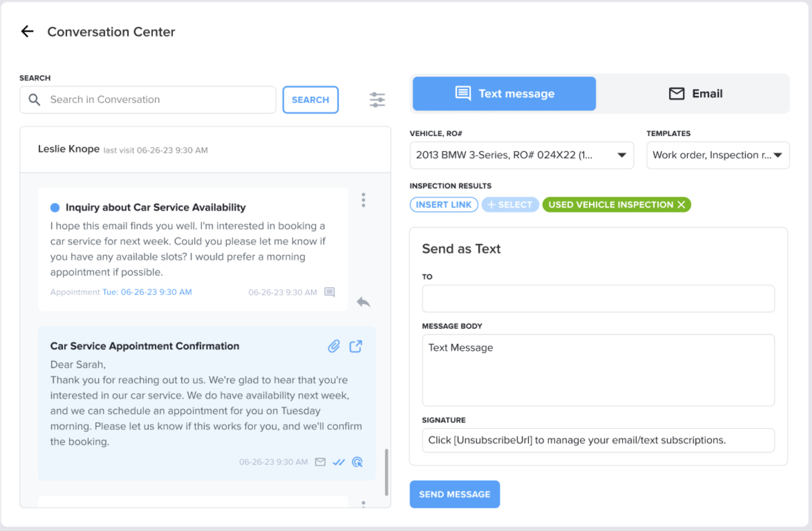
Task: Remove the Used Vehicle Inspection tag
Action: pos(682,204)
